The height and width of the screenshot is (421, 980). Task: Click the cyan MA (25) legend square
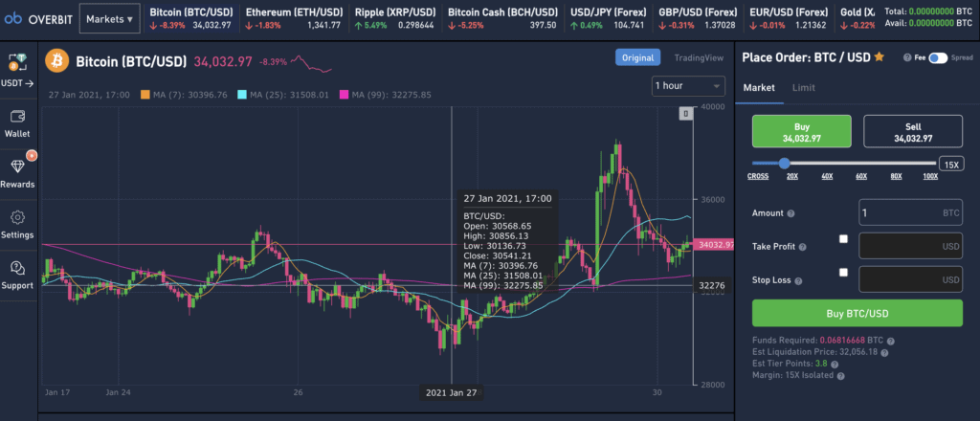click(x=242, y=95)
